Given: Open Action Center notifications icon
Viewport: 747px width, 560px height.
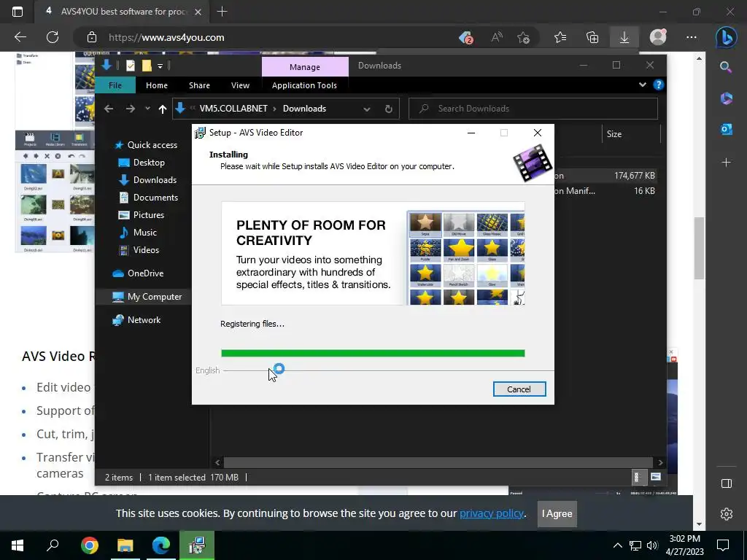Looking at the screenshot, I should 723,545.
